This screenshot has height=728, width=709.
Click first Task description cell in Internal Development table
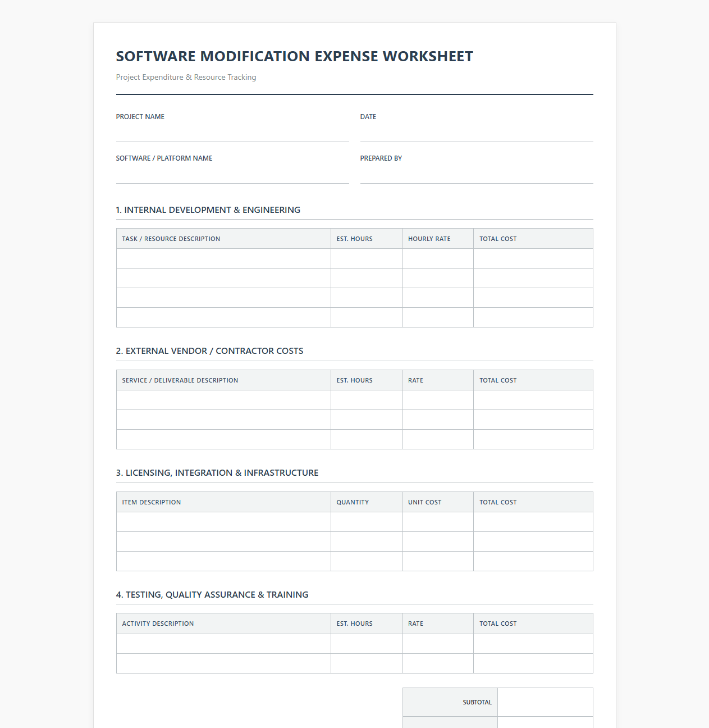(x=223, y=258)
